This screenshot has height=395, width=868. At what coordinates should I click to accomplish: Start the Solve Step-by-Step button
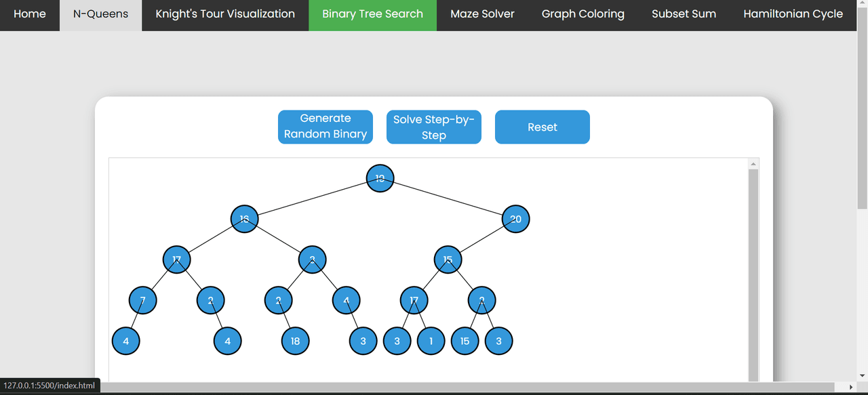coord(433,127)
